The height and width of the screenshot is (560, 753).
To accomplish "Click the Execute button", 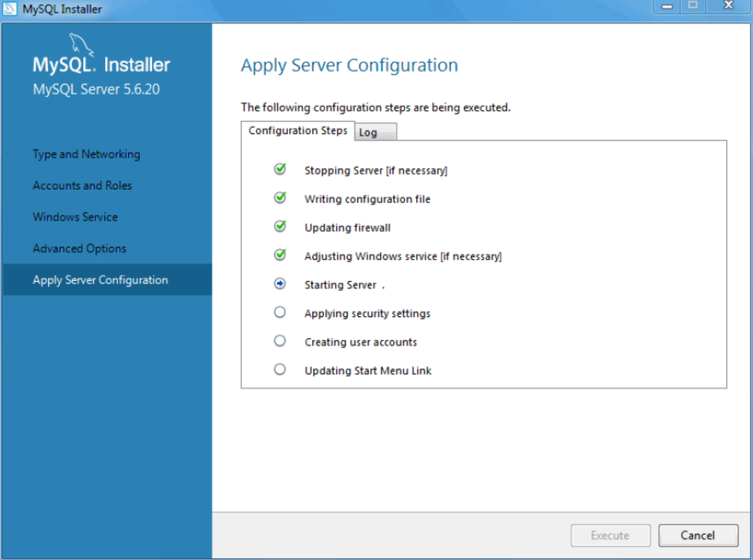I will tap(610, 535).
